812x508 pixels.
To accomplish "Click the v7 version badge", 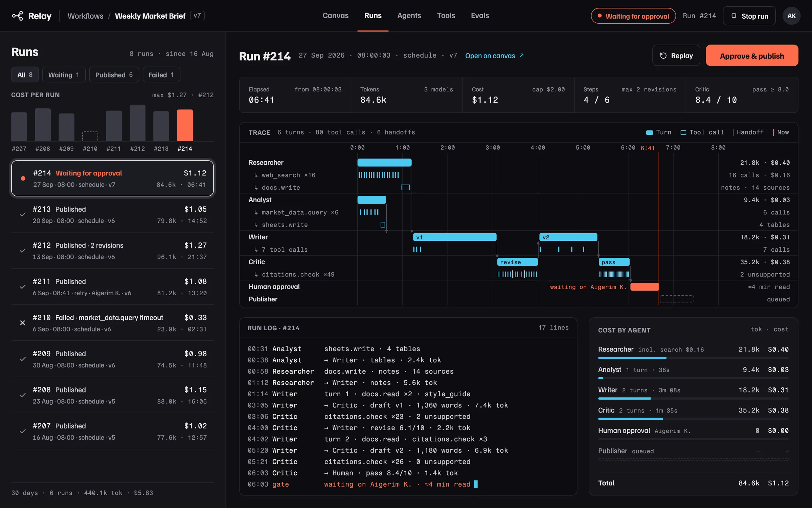I will point(197,16).
